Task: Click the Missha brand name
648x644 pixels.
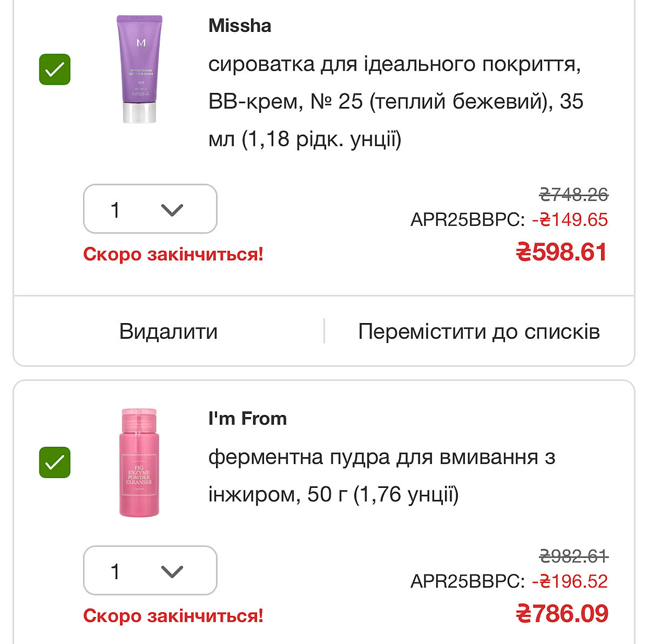Action: (240, 26)
